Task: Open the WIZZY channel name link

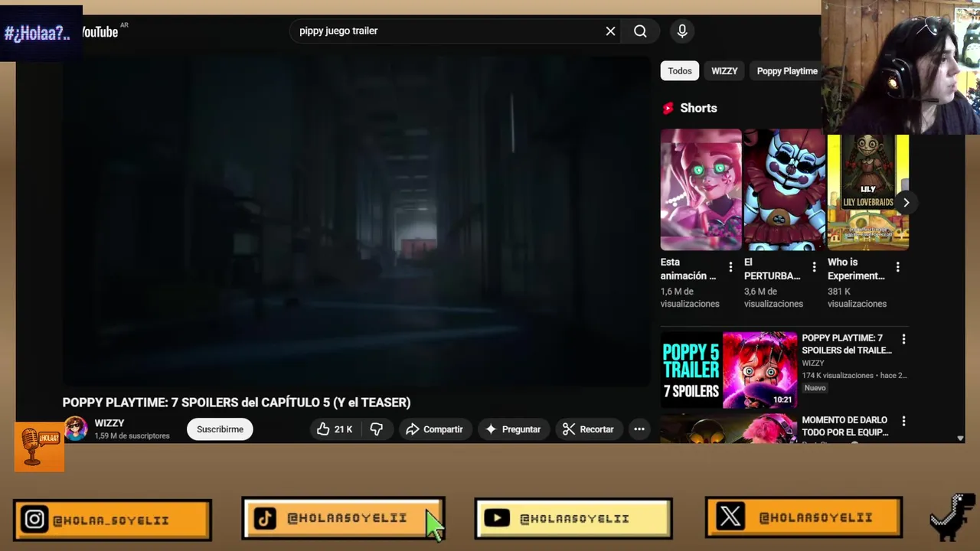Action: click(109, 423)
